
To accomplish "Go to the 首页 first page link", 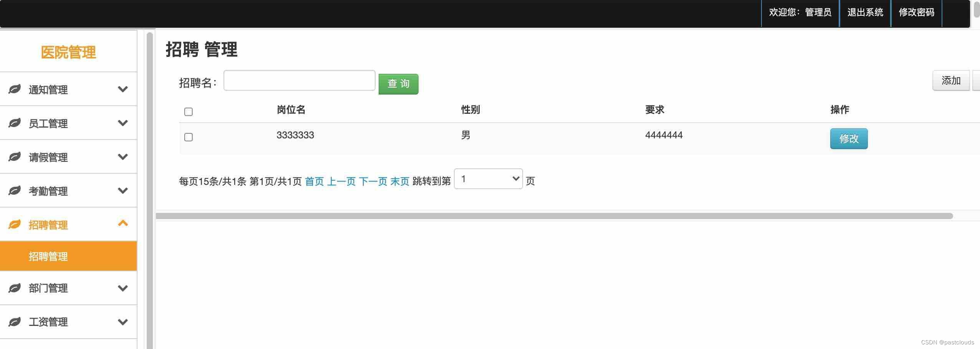I will point(315,181).
